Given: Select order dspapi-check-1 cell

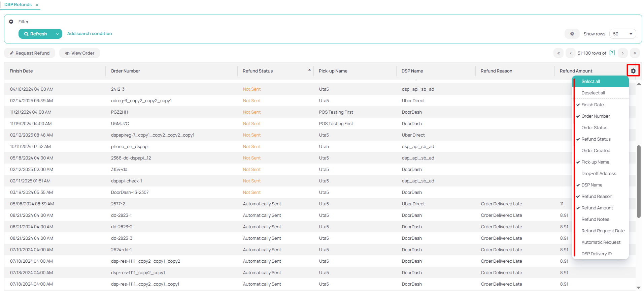Looking at the screenshot, I should [x=127, y=181].
